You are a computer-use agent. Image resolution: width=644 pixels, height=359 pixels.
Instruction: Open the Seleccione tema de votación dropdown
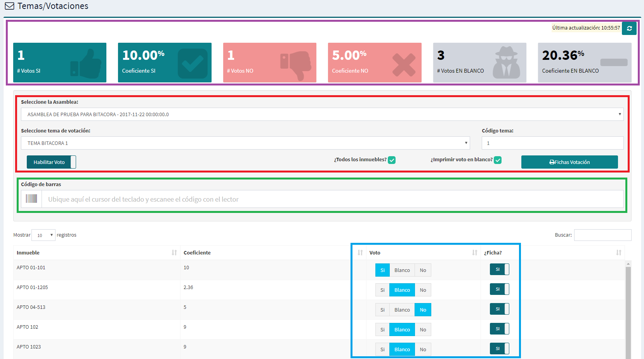(x=245, y=143)
